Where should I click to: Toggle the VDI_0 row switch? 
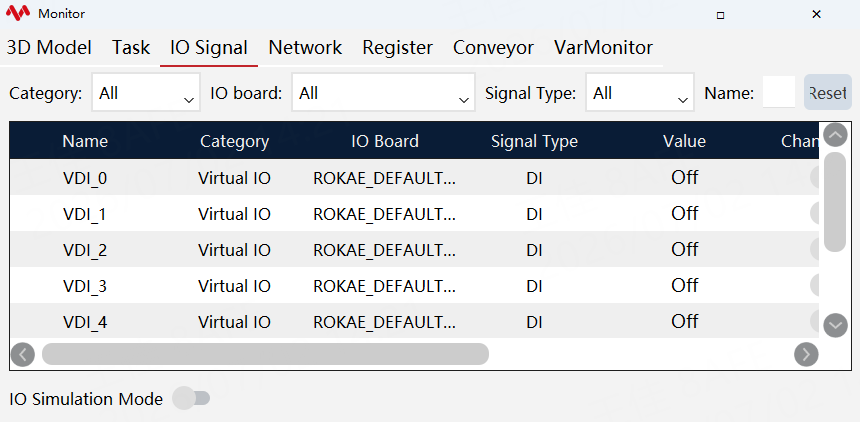814,177
